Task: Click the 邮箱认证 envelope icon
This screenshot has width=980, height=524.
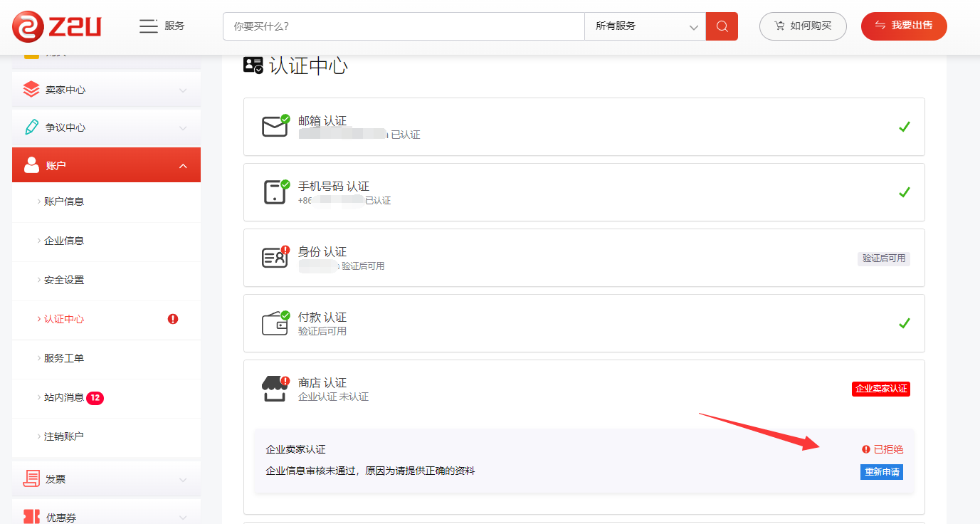Action: click(x=275, y=127)
